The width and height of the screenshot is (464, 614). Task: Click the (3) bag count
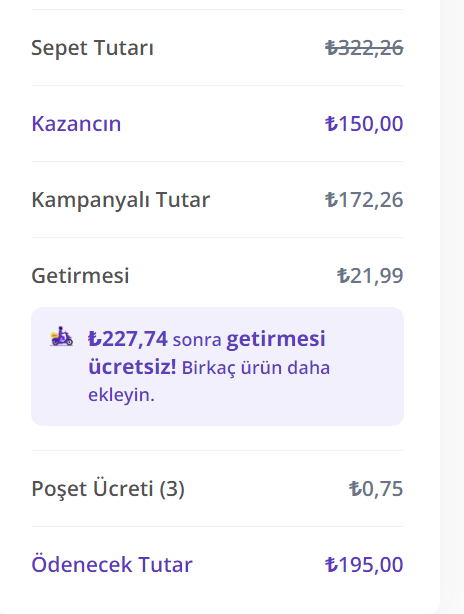coord(172,489)
